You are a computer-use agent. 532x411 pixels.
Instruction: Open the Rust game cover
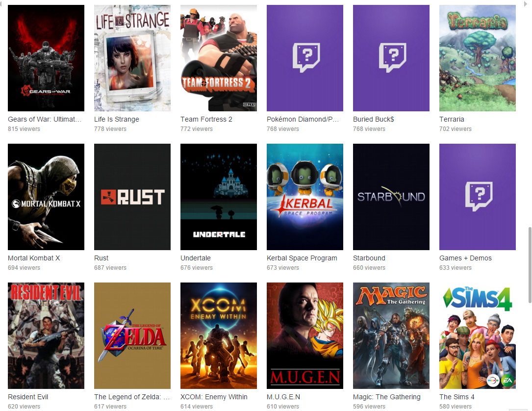132,197
